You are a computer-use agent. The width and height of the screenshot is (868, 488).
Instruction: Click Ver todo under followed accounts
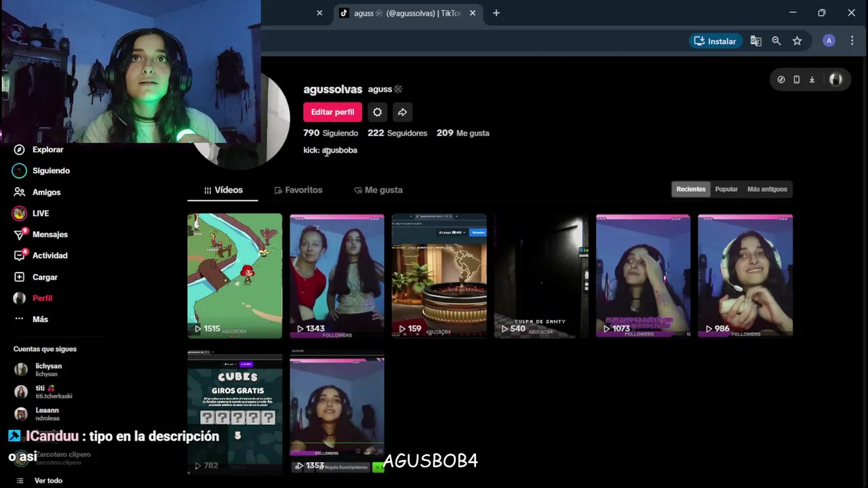(x=48, y=481)
